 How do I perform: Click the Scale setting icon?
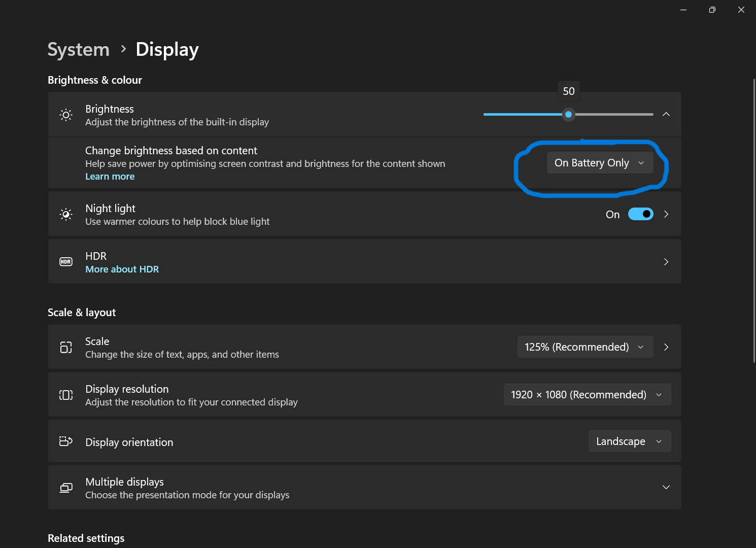[66, 347]
